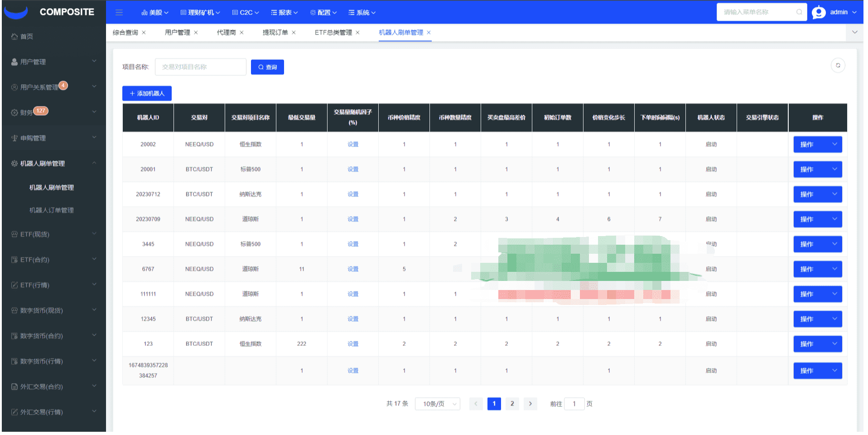Open the 美股 top menu
Viewport: 868px width, 435px height.
[x=155, y=13]
